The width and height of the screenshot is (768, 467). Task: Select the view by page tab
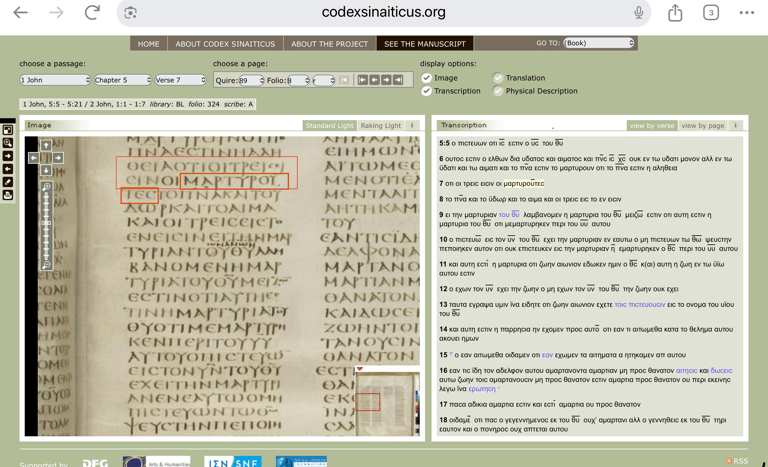pyautogui.click(x=703, y=125)
